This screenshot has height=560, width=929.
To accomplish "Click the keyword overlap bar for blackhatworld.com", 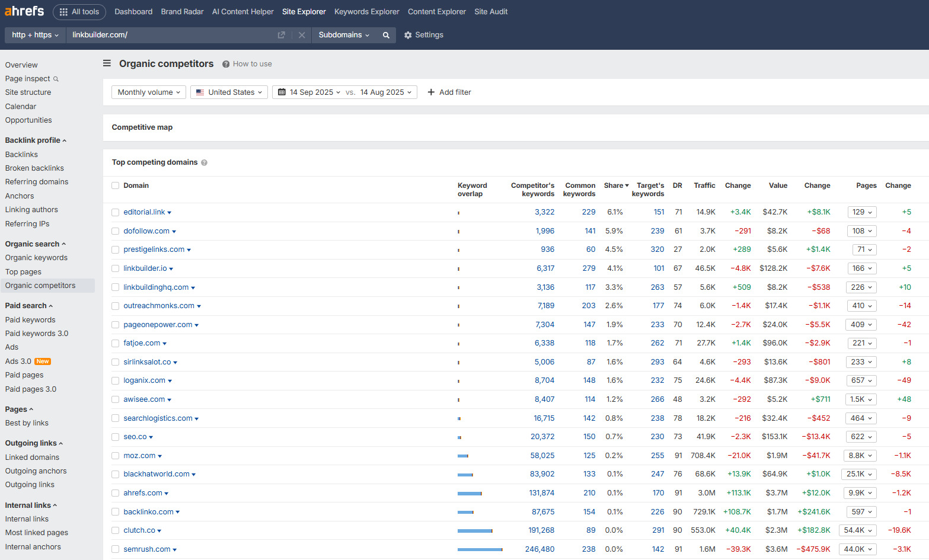I will (x=465, y=475).
